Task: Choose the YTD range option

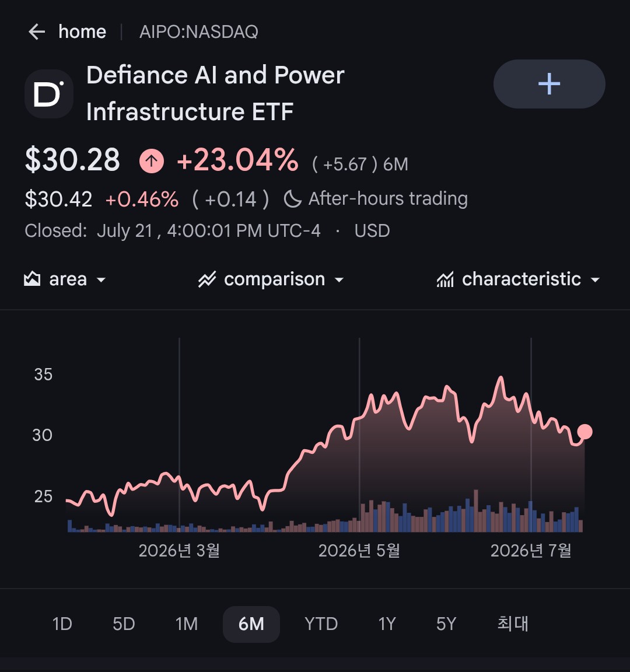Action: click(321, 624)
